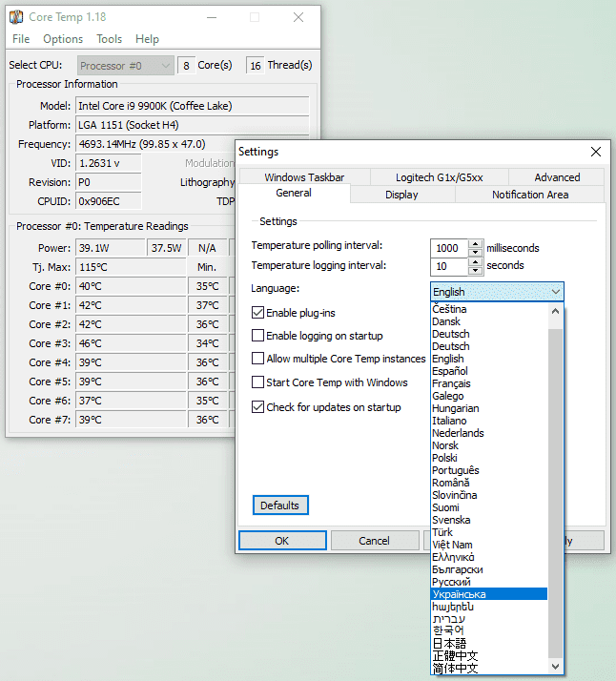
Task: Confirm settings with the OK button
Action: (282, 541)
